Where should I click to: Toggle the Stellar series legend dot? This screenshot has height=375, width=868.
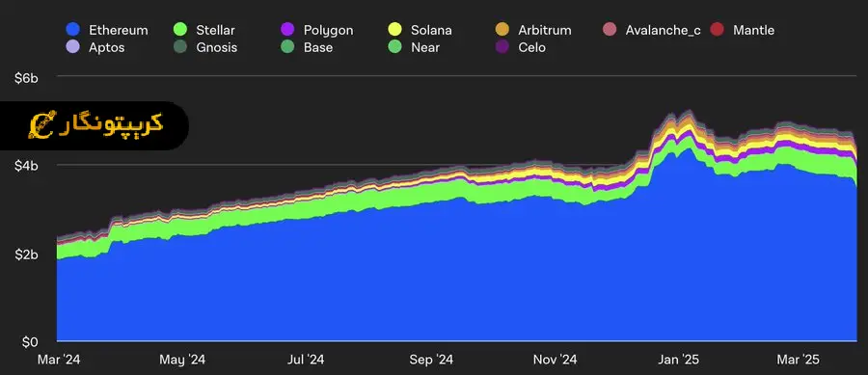(x=180, y=30)
